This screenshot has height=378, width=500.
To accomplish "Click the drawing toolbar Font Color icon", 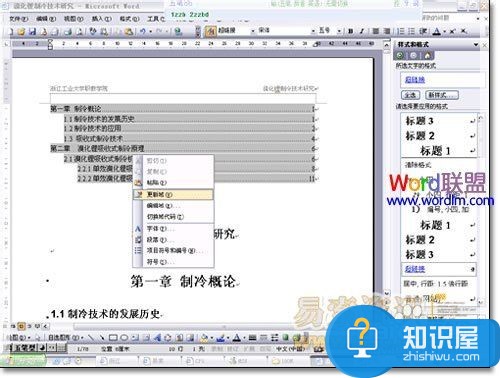I will pyautogui.click(x=237, y=338).
